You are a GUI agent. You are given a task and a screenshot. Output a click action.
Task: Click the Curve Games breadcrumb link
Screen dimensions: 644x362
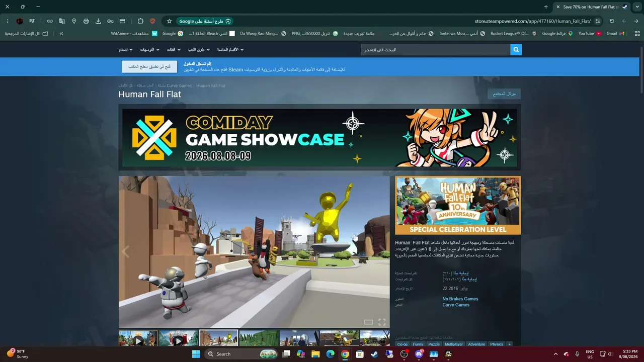[179, 85]
